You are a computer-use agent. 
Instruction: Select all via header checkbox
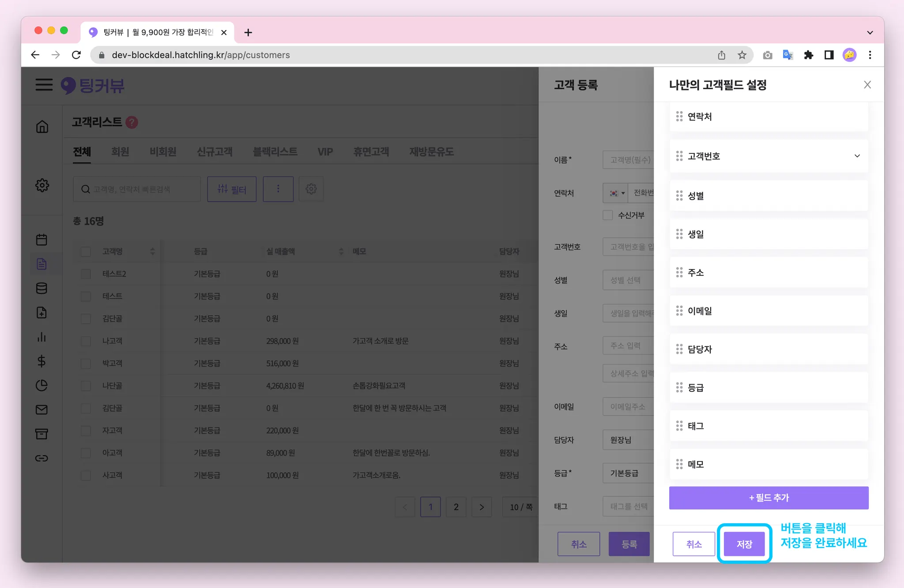(86, 251)
